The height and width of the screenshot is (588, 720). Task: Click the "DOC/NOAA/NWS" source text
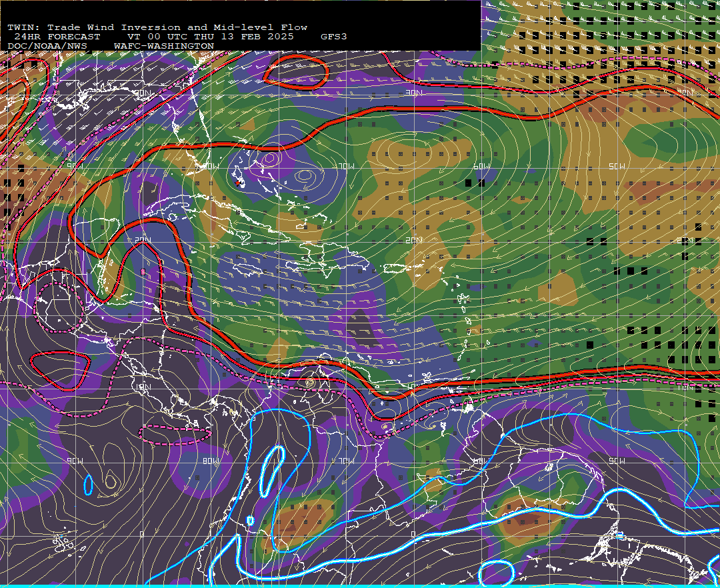pos(47,47)
